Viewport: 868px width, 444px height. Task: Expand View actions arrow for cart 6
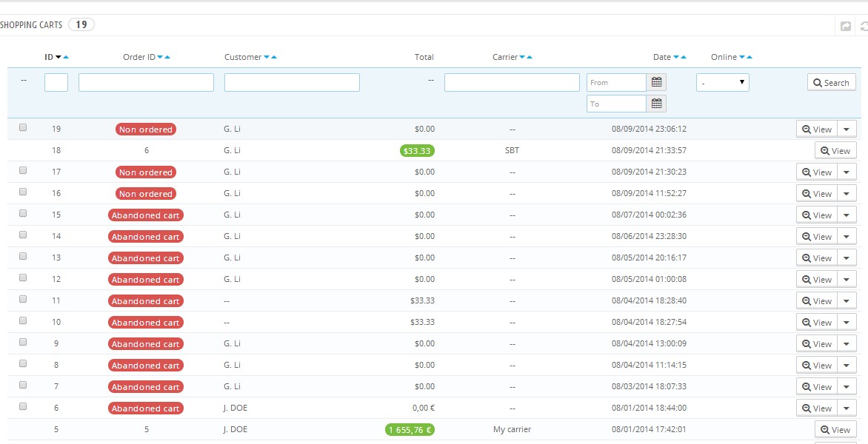(847, 408)
